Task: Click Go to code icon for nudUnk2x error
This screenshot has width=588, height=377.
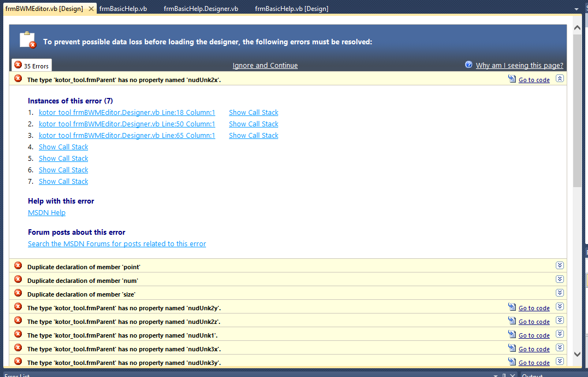Action: 511,79
